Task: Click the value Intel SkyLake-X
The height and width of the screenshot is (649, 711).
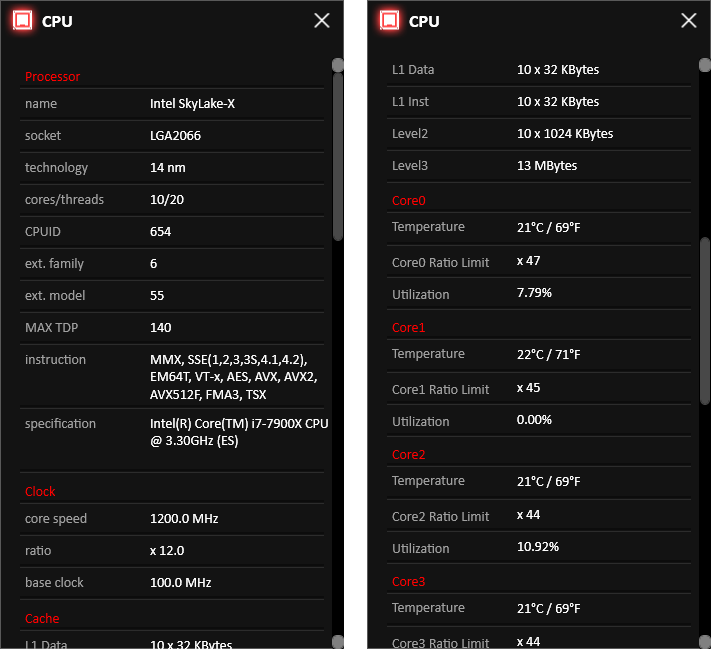Action: (192, 104)
